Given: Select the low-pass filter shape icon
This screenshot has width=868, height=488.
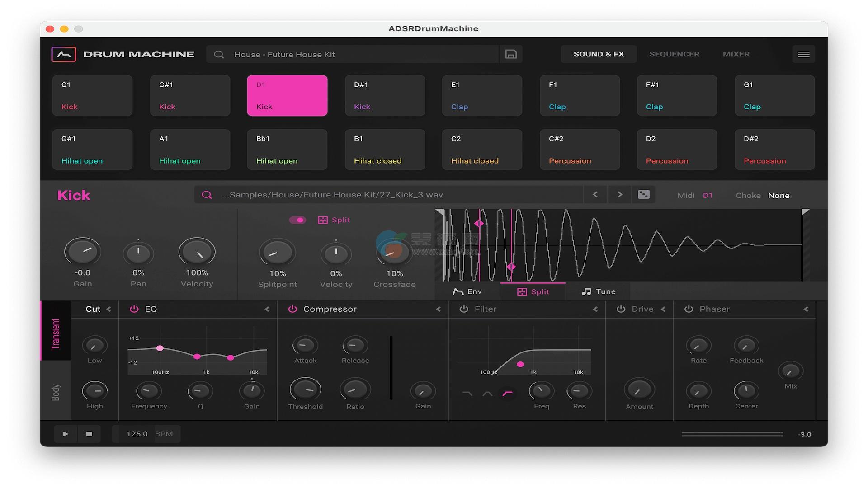Looking at the screenshot, I should pyautogui.click(x=467, y=394).
